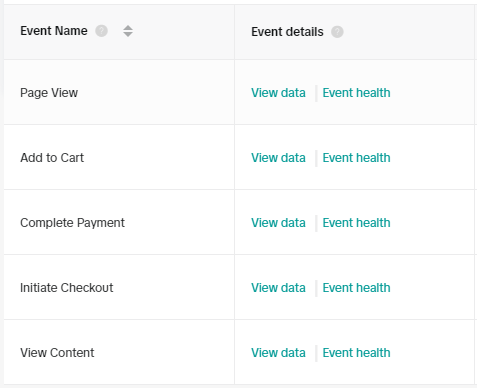The width and height of the screenshot is (477, 388).
Task: Open Event health for Page View
Action: click(356, 93)
